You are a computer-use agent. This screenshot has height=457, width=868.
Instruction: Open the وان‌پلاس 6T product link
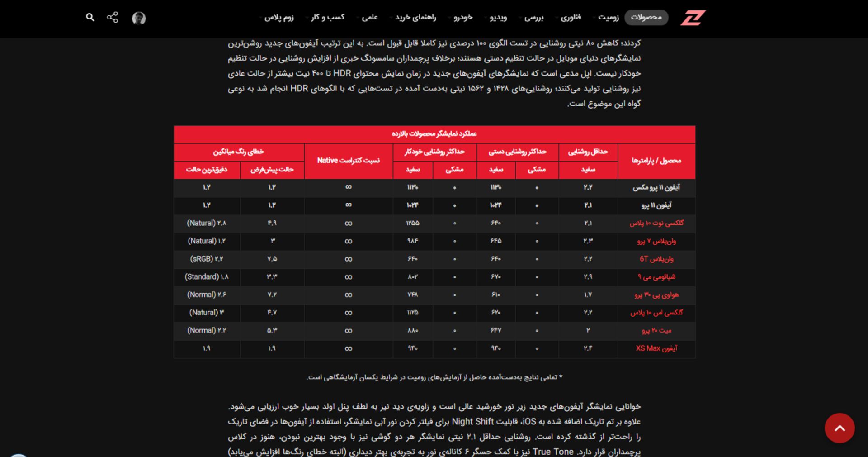point(656,259)
